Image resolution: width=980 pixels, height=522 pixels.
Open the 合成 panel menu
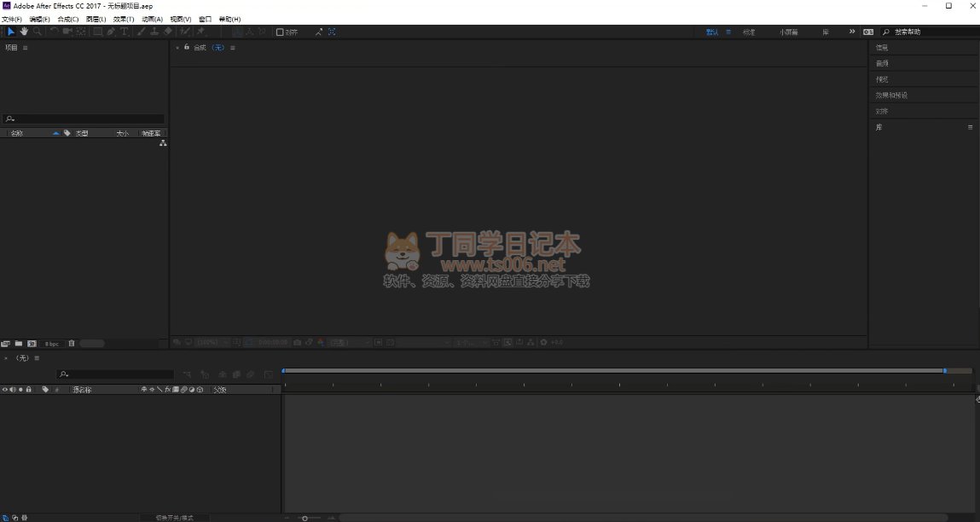pos(233,48)
